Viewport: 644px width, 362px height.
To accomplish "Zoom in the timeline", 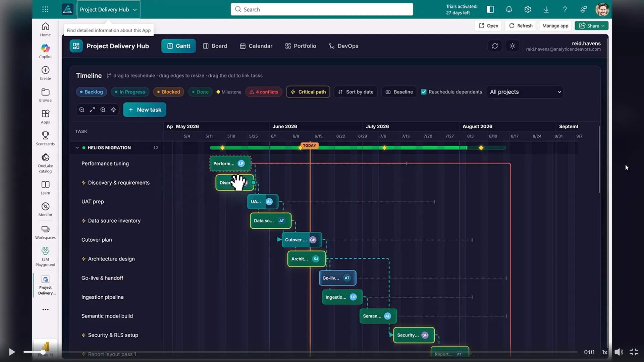I will click(x=103, y=110).
